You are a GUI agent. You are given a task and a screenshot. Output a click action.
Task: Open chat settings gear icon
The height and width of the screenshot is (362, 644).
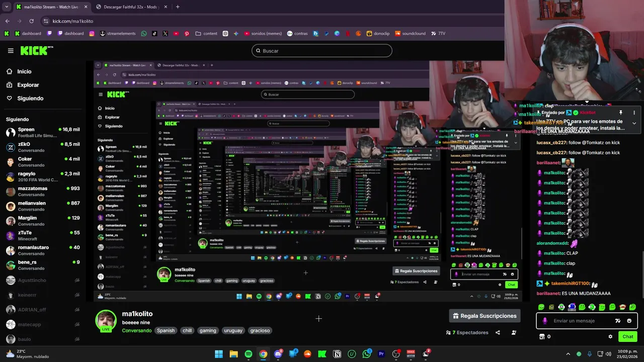point(610,336)
